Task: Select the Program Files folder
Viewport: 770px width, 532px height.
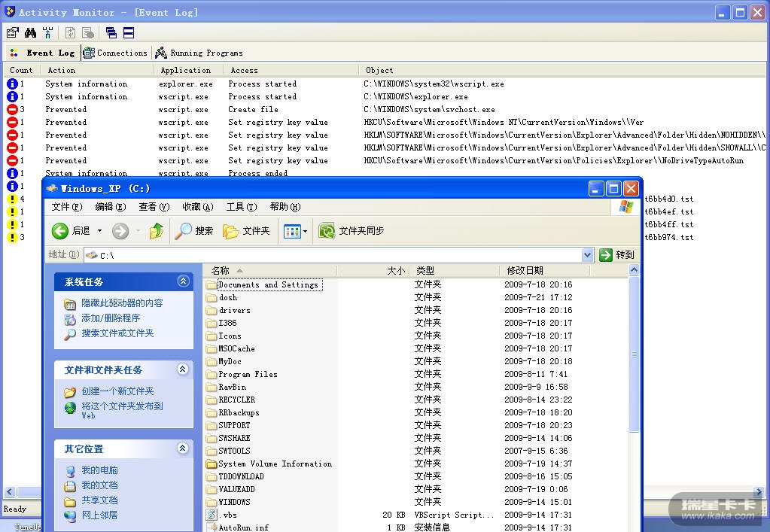Action: (x=248, y=374)
